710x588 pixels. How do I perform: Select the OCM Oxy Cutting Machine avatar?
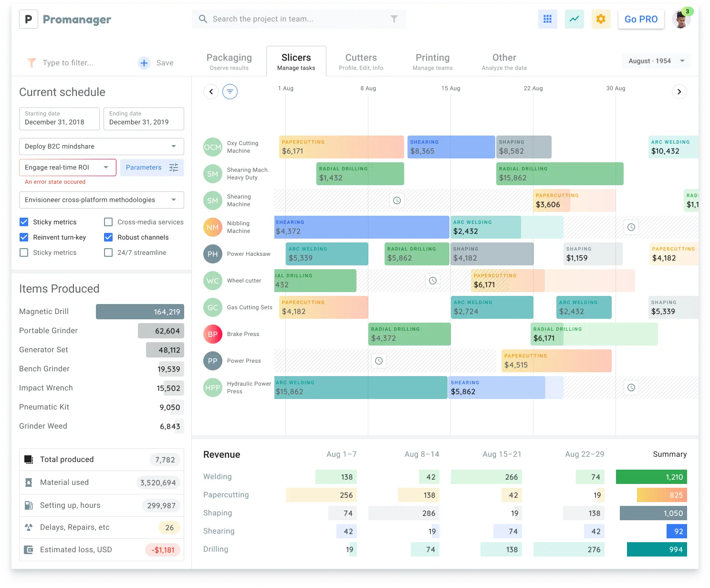tap(212, 147)
